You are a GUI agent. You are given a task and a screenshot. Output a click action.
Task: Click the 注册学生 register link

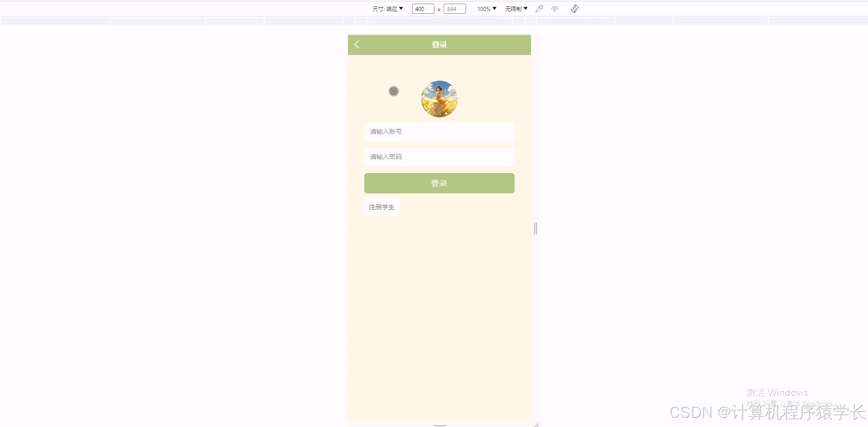pos(381,207)
